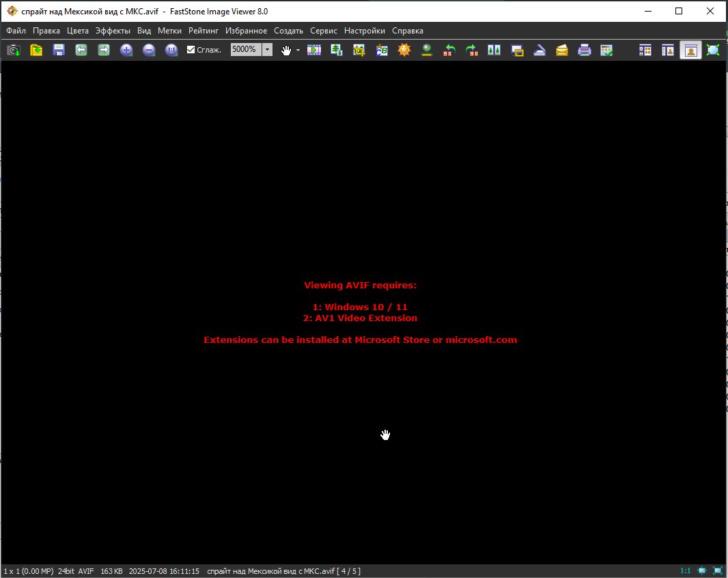Click the '1 x 1 (0.00 MP)' dimensions text
728x578 pixels.
28,571
